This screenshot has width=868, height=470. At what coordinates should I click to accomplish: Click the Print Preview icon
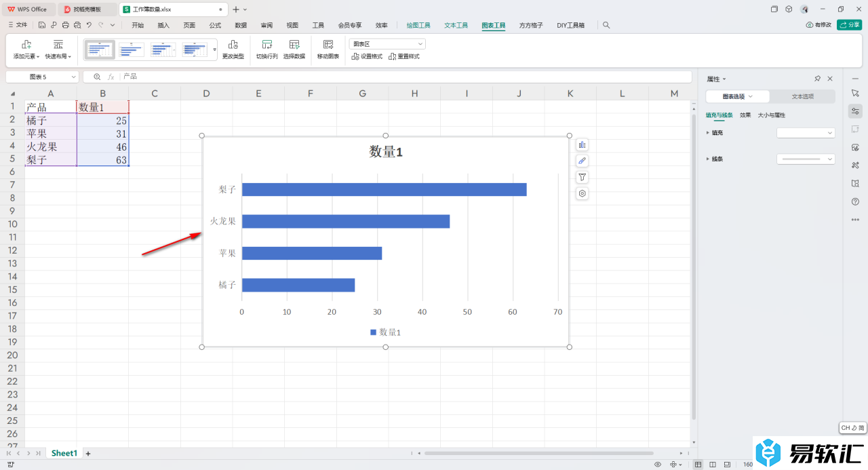(77, 25)
